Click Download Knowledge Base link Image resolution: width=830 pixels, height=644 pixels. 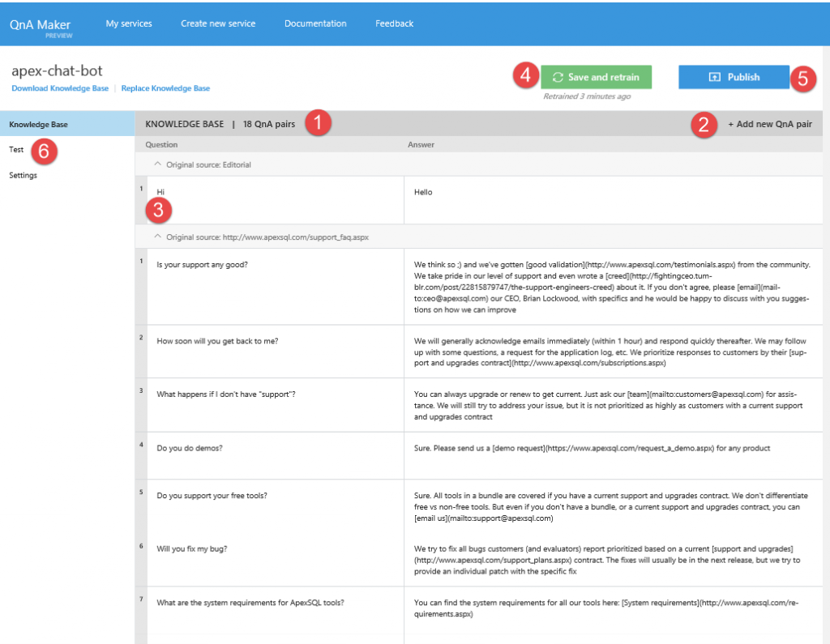[x=60, y=87]
